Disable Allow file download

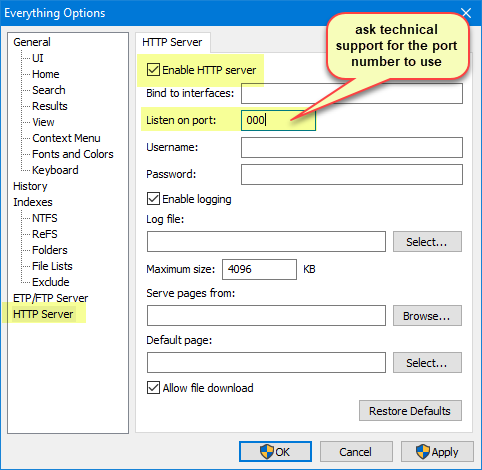point(153,388)
